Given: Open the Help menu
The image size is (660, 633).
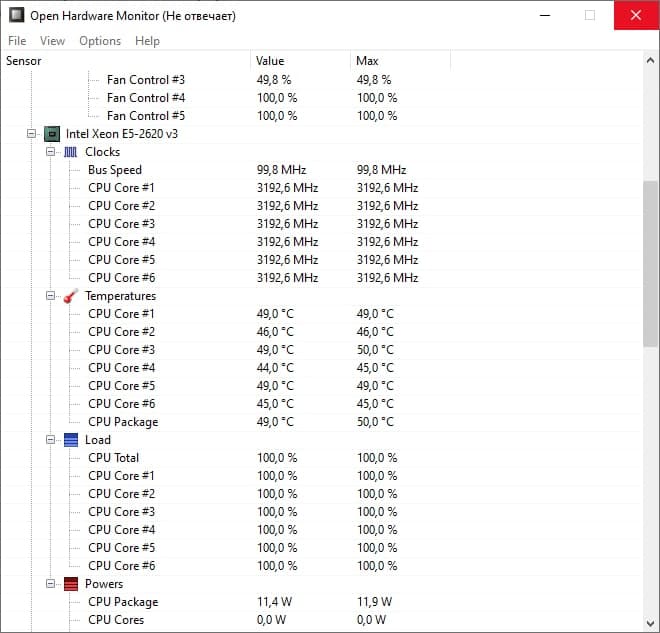Looking at the screenshot, I should coord(147,41).
